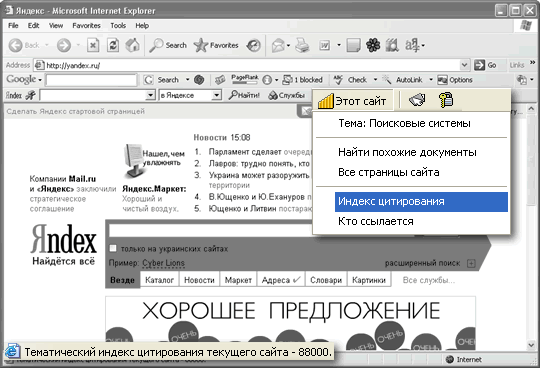Expand the Google Search button arrow
Viewport: 540px width, 368px height.
point(188,80)
